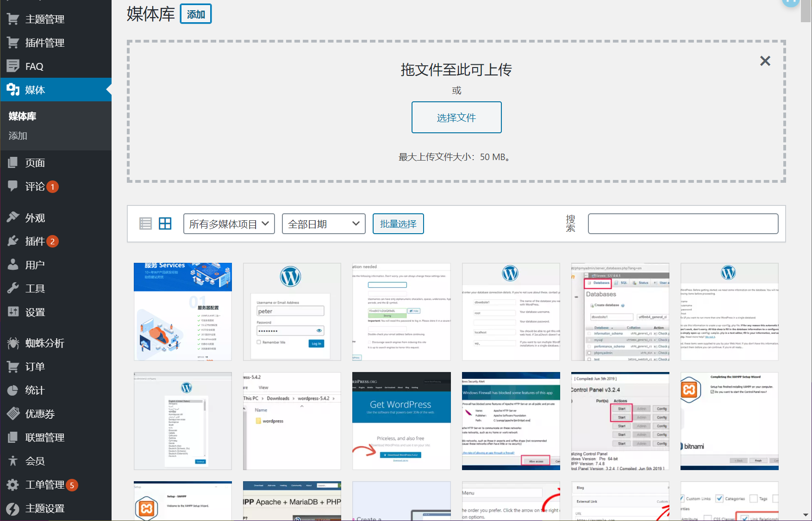Screen dimensions: 812x521
Task: Open the 插件管理 plugin manager
Action: coord(44,42)
